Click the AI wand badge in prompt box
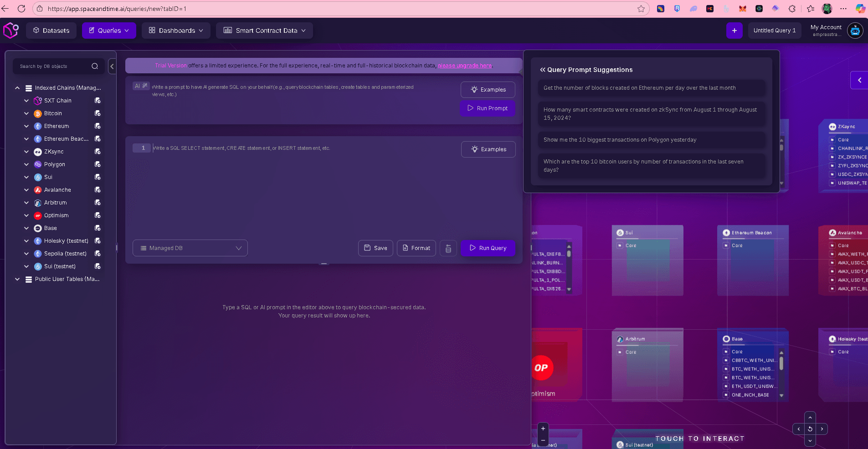This screenshot has height=449, width=868. click(141, 86)
